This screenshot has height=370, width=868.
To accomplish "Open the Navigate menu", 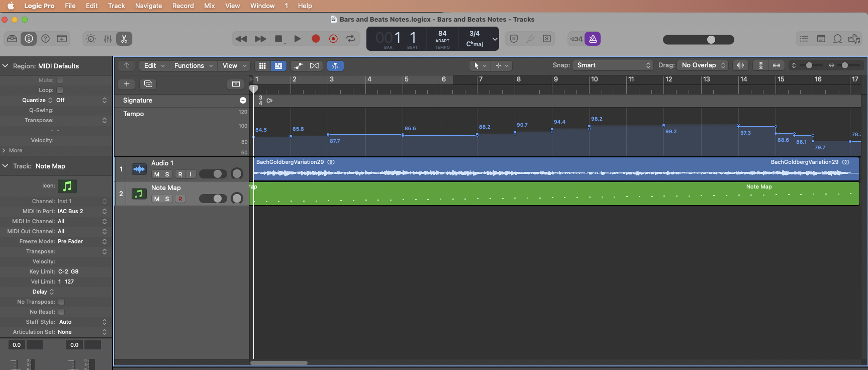I will coord(148,6).
